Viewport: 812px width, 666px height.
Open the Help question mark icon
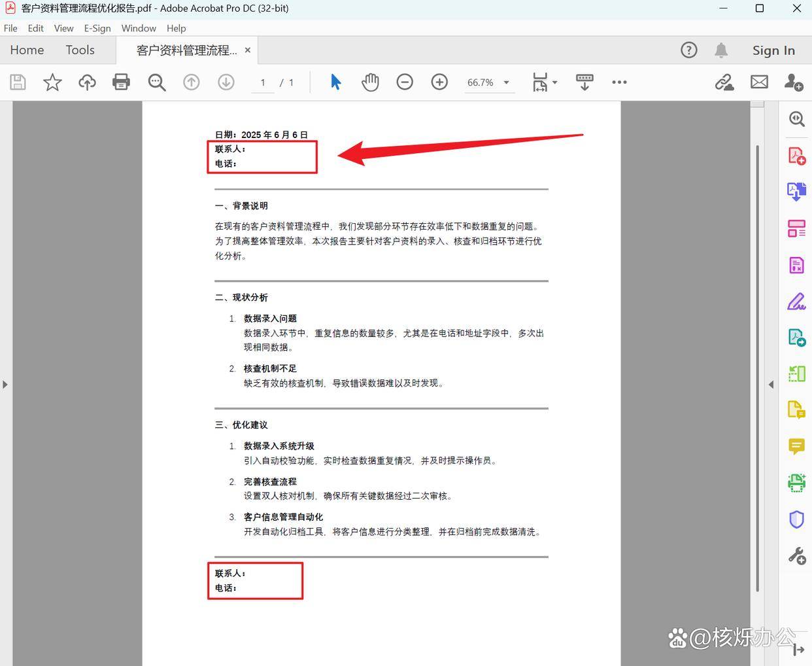pos(689,50)
